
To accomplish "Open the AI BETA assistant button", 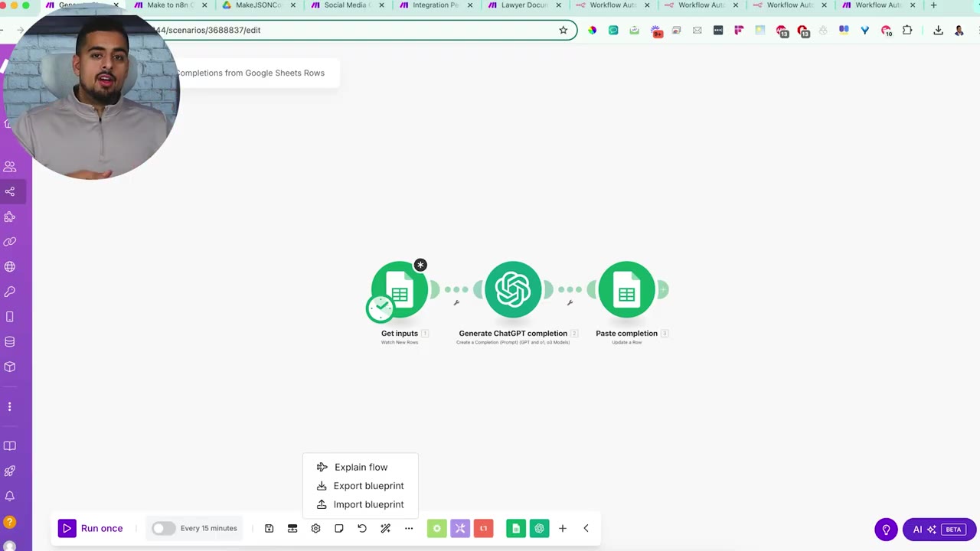I will 939,530.
